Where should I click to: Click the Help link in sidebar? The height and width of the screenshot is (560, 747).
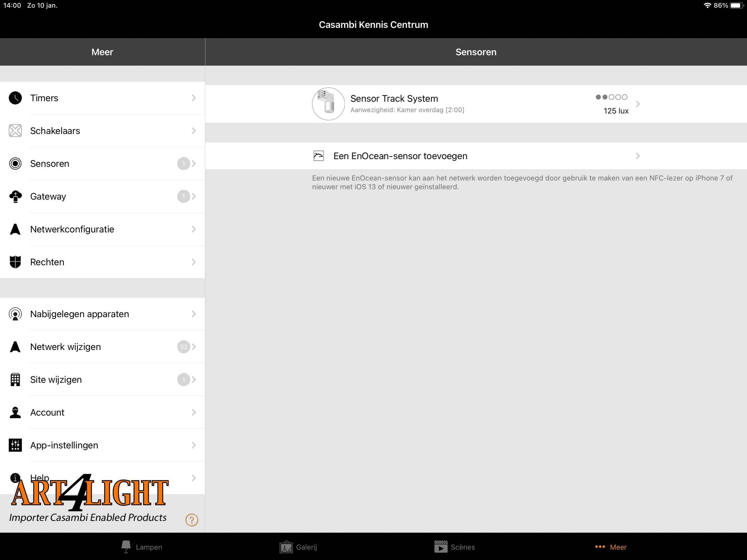point(103,478)
